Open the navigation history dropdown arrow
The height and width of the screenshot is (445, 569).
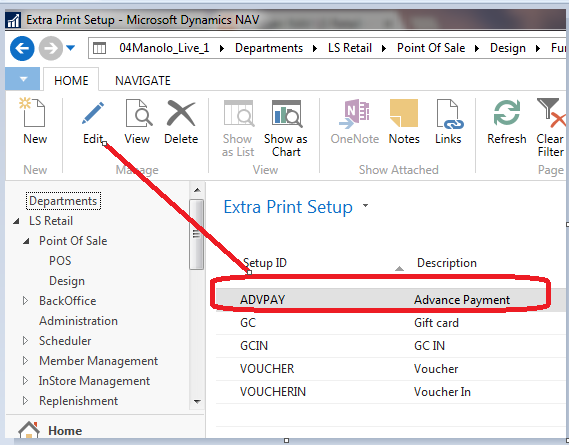[x=70, y=48]
